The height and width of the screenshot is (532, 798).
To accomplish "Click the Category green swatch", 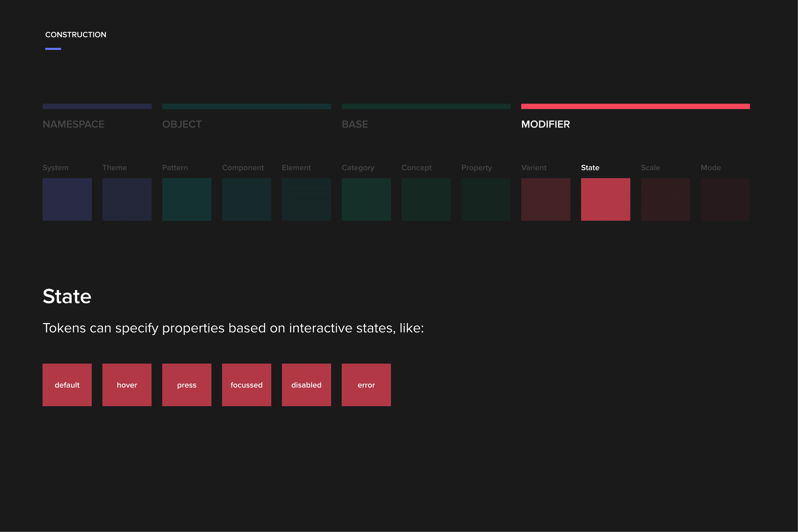I will coord(366,199).
